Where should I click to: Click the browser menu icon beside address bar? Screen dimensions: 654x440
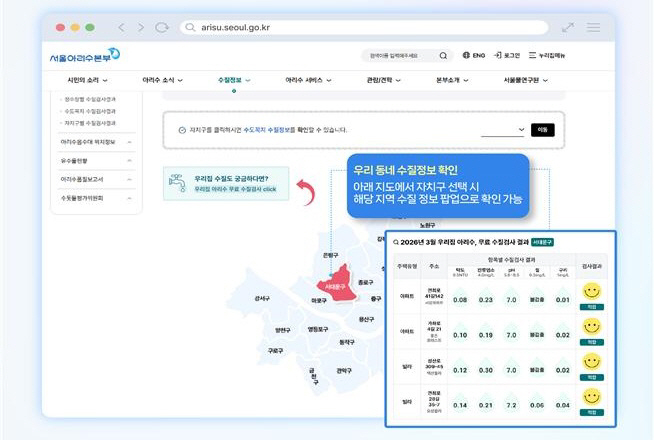[593, 28]
